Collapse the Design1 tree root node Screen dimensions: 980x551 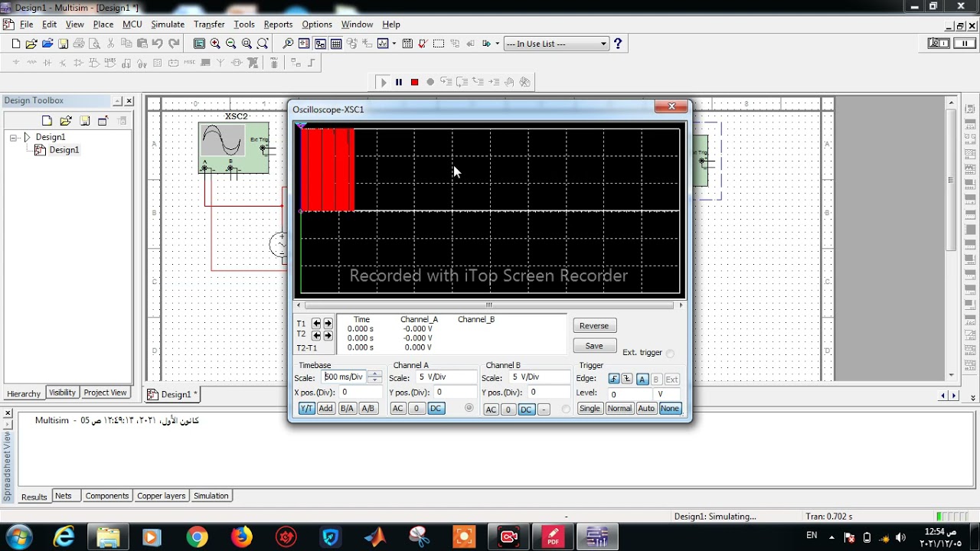(x=13, y=137)
